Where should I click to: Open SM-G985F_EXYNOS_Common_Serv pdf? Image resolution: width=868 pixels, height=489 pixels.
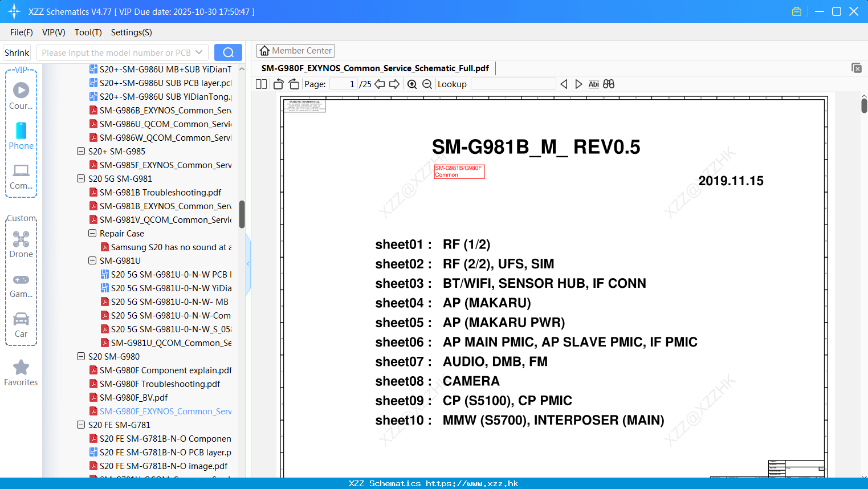165,165
